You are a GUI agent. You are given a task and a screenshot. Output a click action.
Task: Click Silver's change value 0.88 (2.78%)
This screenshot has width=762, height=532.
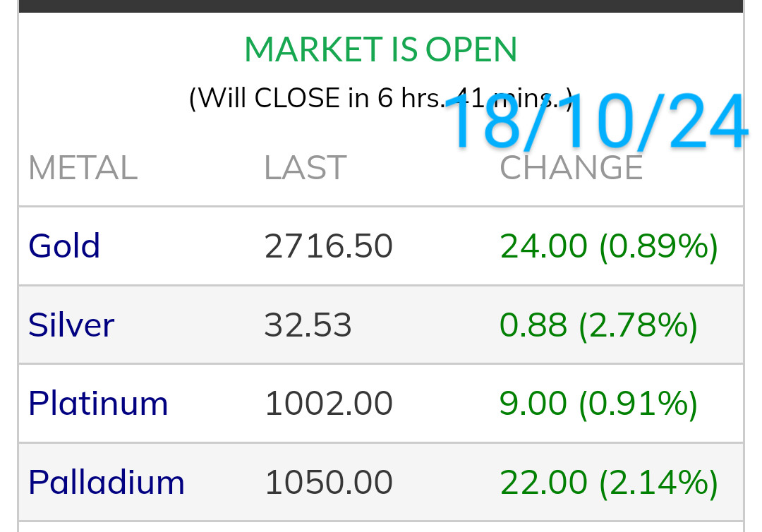click(x=598, y=325)
